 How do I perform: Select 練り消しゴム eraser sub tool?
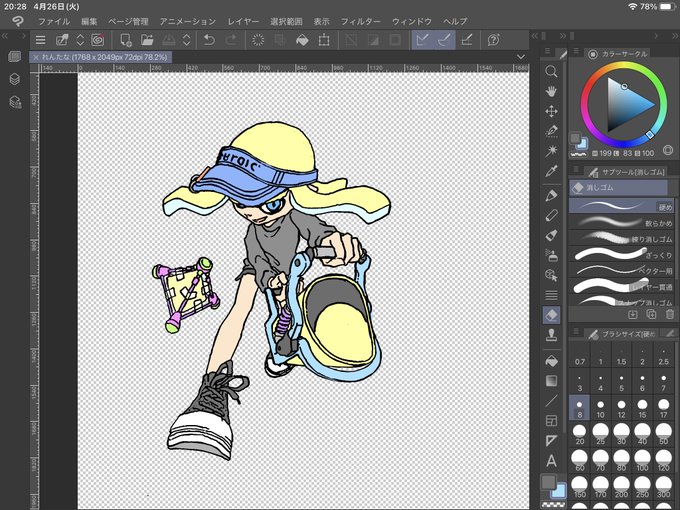point(621,238)
